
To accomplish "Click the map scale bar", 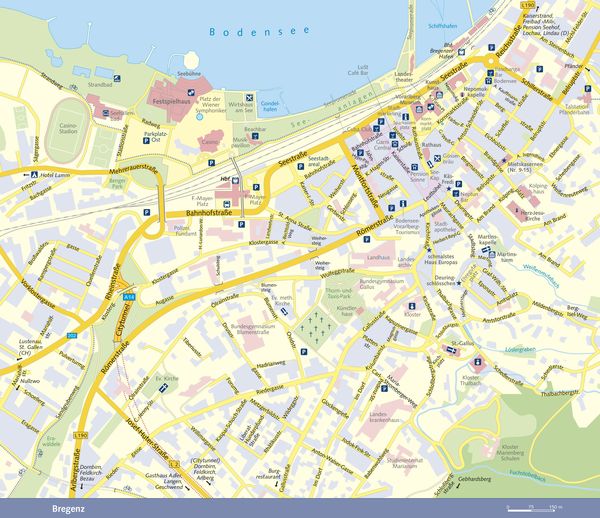I will click(532, 510).
